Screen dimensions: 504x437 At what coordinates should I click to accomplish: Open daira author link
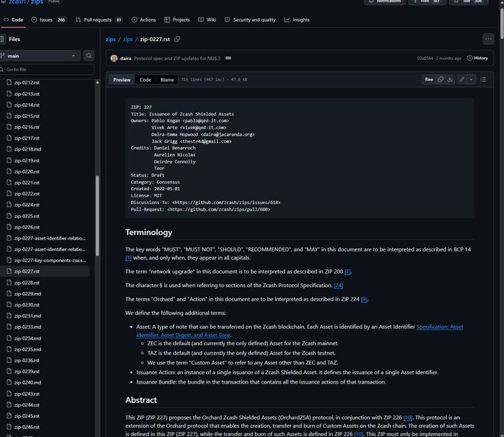click(125, 59)
